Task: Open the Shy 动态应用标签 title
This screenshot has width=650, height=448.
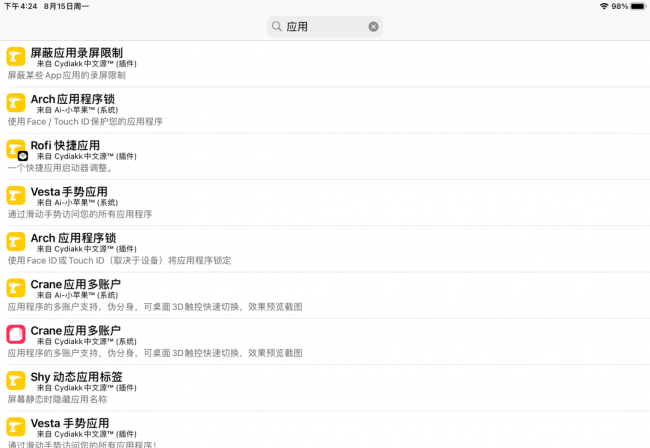Action: click(x=76, y=377)
